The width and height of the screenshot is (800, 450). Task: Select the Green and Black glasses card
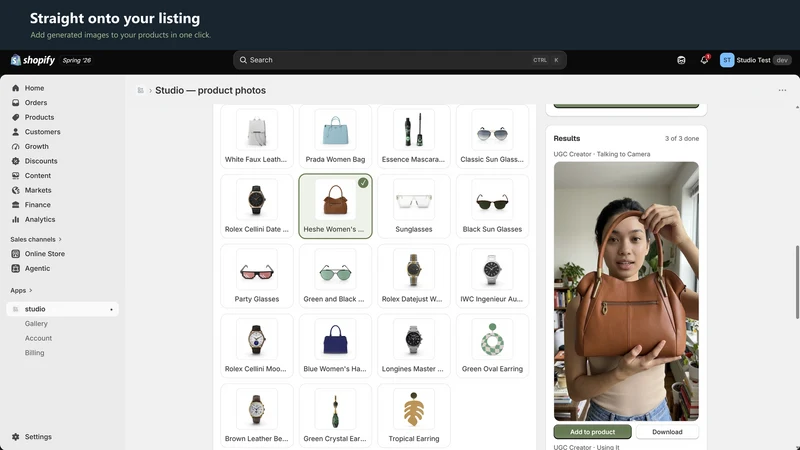335,276
